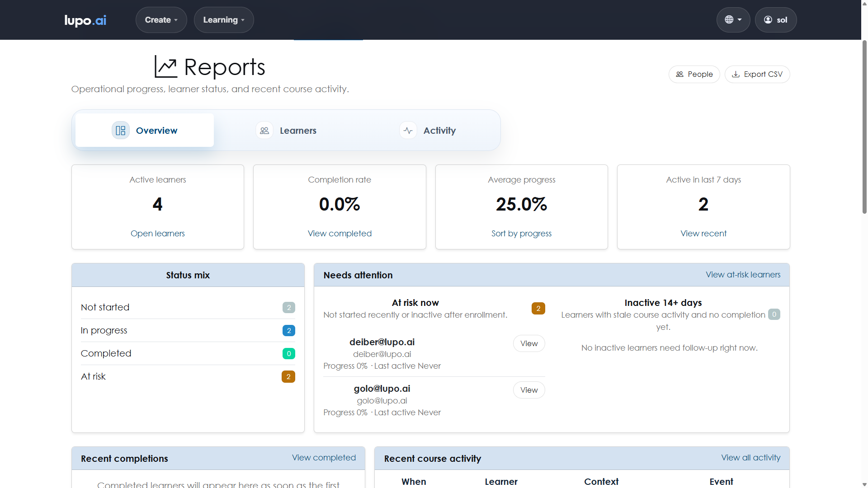View the deiber@lupo.ai learner

pyautogui.click(x=529, y=343)
